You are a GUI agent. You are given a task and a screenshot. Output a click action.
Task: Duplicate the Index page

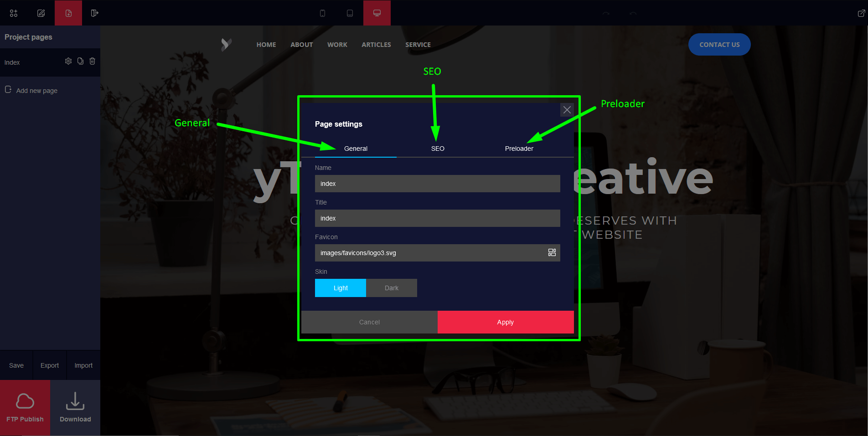coord(80,61)
